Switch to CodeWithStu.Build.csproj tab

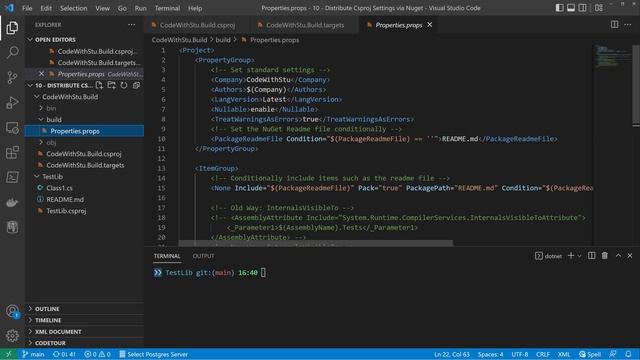197,25
